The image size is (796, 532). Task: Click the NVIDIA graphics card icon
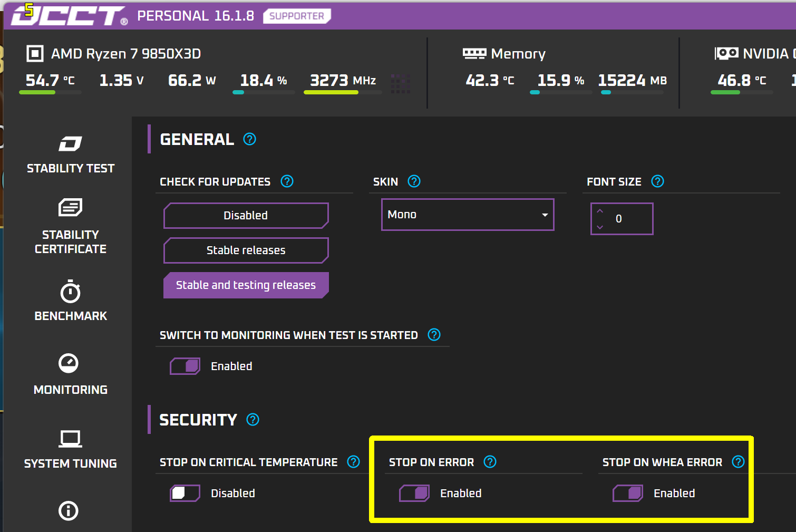click(x=726, y=53)
